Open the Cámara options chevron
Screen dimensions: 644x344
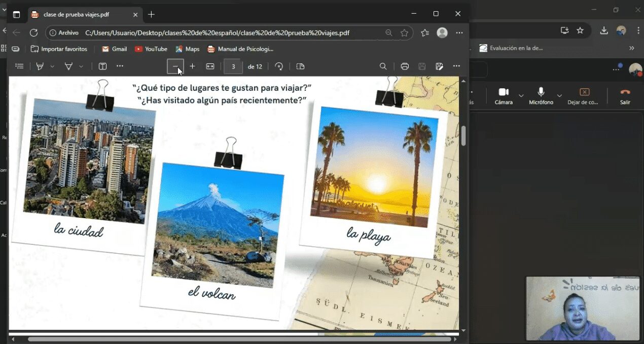click(521, 95)
